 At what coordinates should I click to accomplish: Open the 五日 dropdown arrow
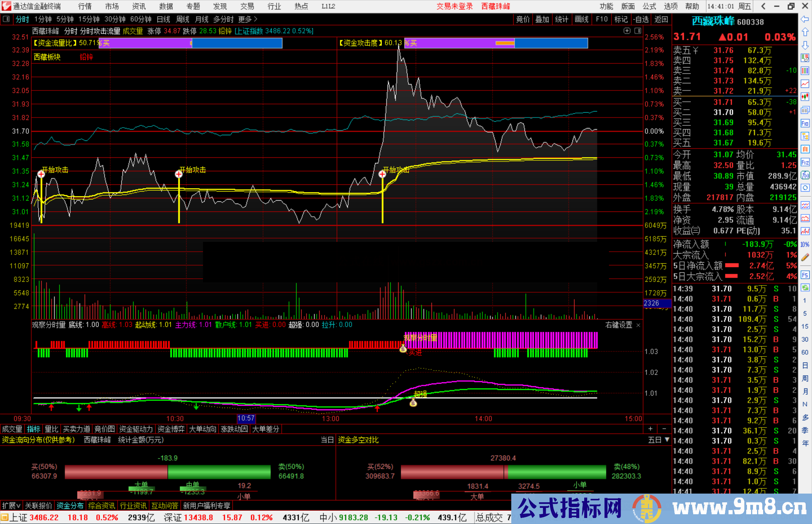coord(667,439)
